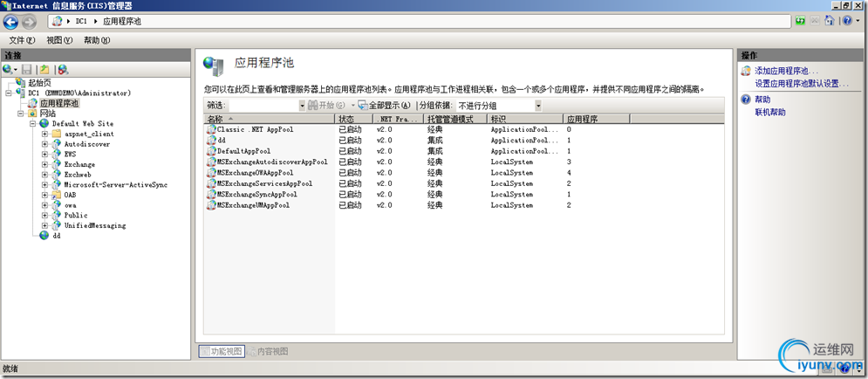Select the MSExchangeServicesAppPool row
Viewport: 868px width, 379px height.
point(464,183)
